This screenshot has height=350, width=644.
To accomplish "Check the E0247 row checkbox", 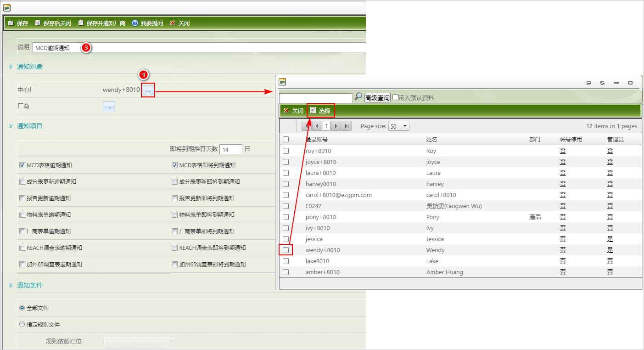I will pyautogui.click(x=286, y=206).
